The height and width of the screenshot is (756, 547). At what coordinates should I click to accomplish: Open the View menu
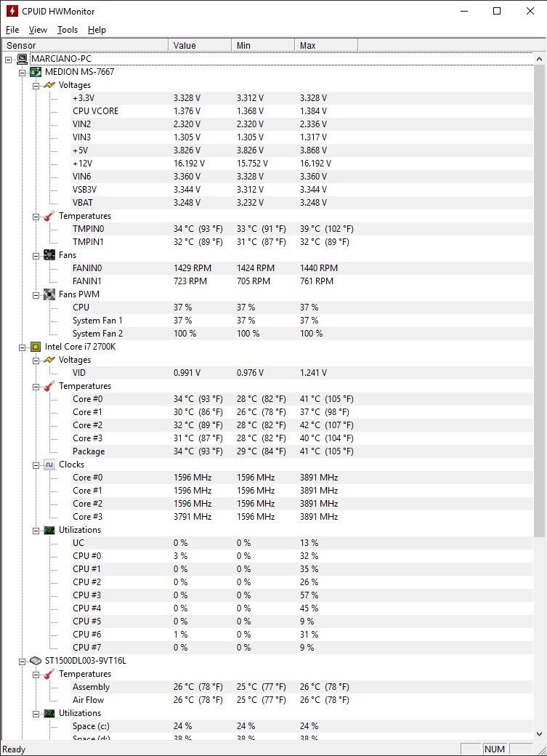[x=38, y=30]
